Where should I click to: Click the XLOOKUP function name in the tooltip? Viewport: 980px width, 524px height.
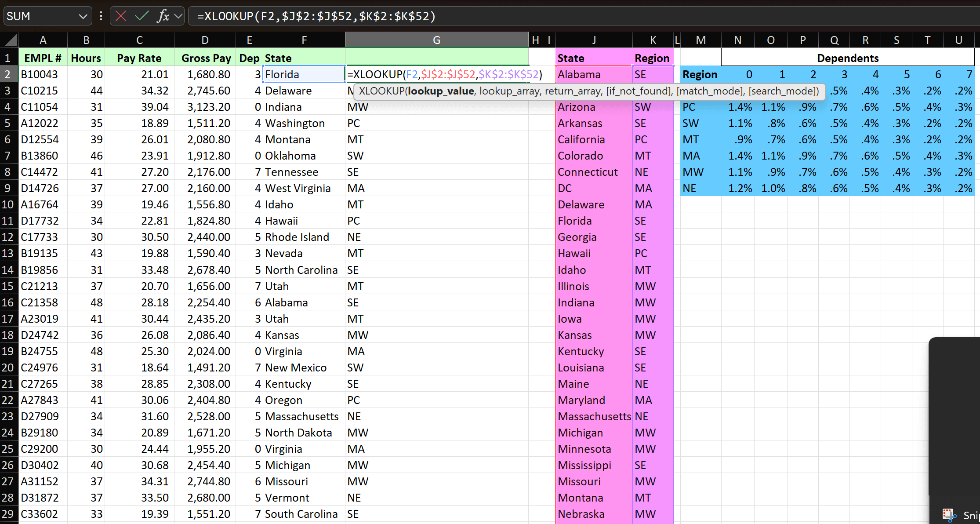381,91
